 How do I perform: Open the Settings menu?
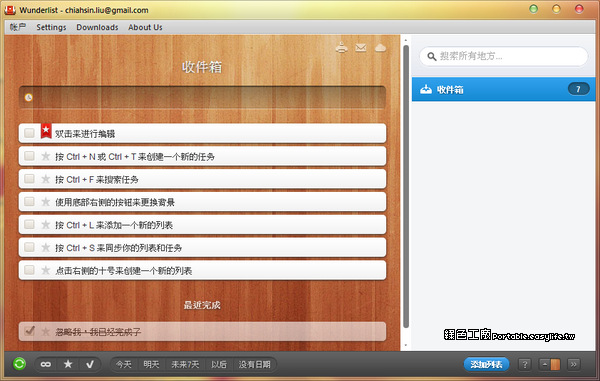coord(51,27)
